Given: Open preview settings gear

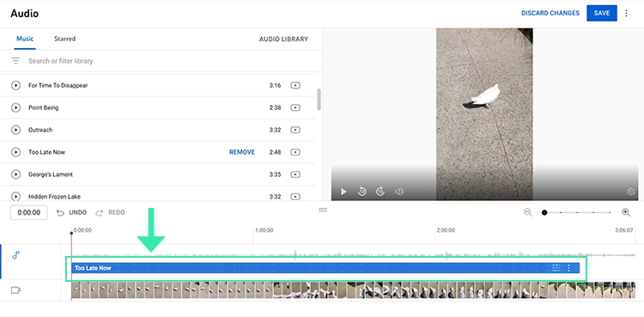Looking at the screenshot, I should pos(631,192).
